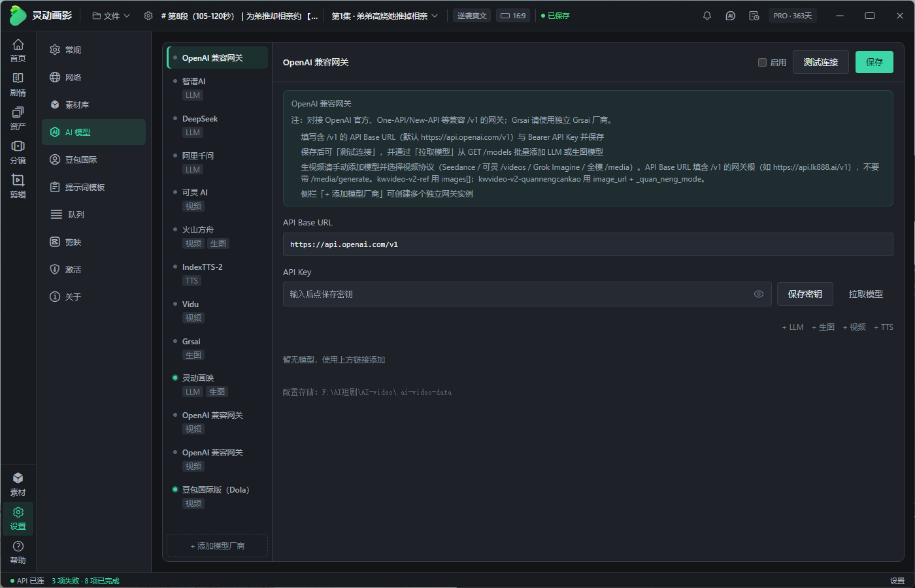The width and height of the screenshot is (915, 588).
Task: Show API Key with the eye icon
Action: click(x=758, y=294)
